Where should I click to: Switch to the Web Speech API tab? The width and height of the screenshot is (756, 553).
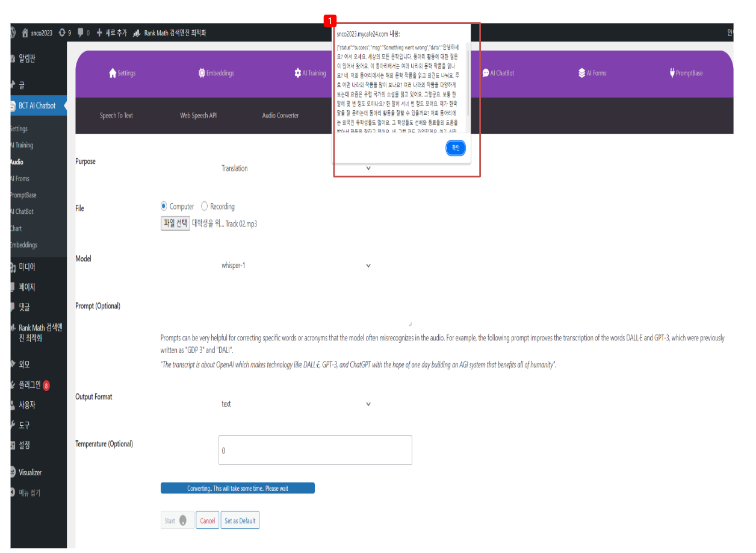pos(198,116)
